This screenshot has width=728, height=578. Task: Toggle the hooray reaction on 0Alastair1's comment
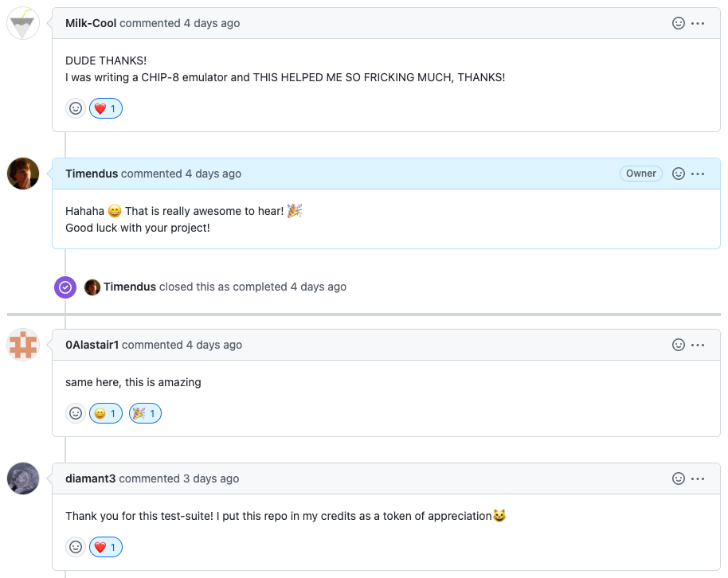[x=145, y=413]
